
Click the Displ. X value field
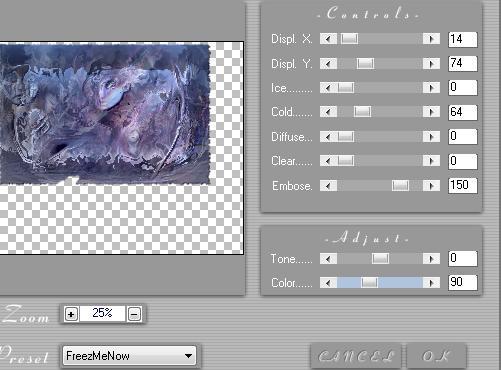coord(463,39)
